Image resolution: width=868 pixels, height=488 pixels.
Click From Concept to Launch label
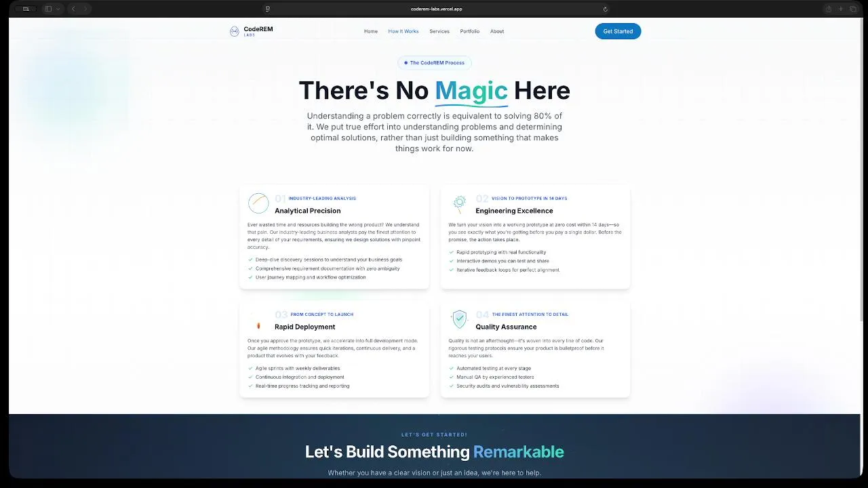click(322, 314)
